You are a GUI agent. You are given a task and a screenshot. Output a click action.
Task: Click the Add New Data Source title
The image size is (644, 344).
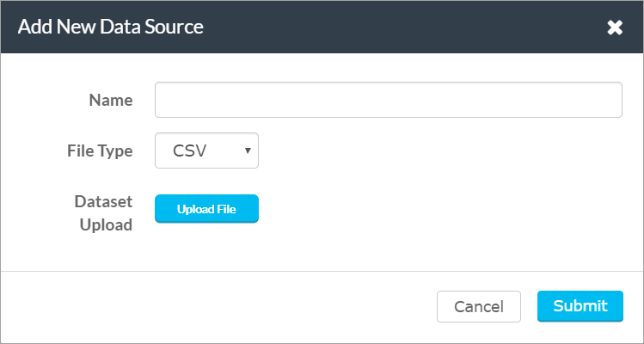(110, 28)
